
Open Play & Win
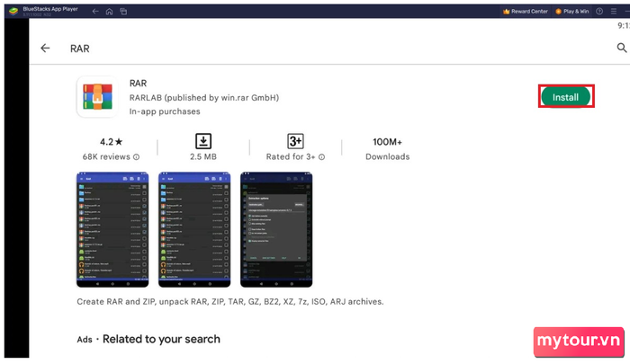tap(572, 12)
